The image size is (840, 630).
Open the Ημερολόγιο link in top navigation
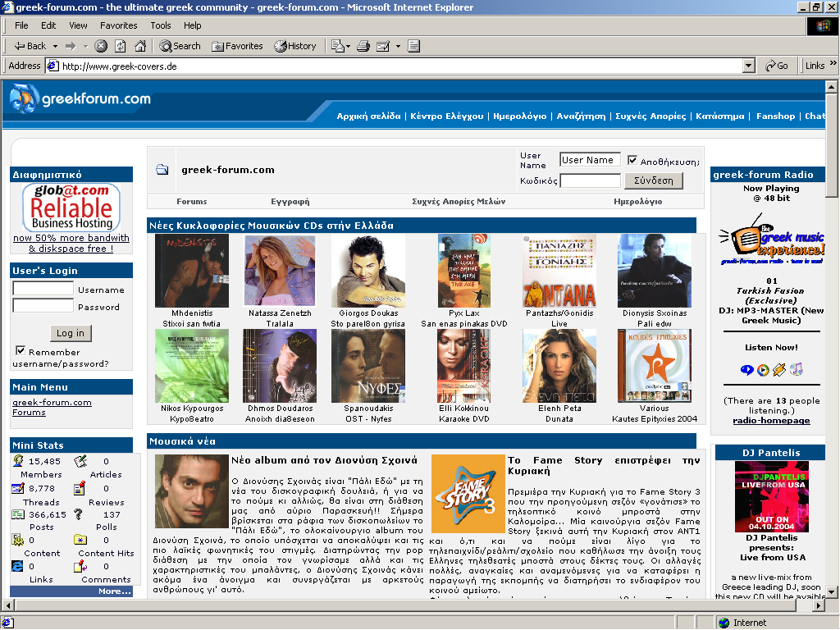(519, 116)
